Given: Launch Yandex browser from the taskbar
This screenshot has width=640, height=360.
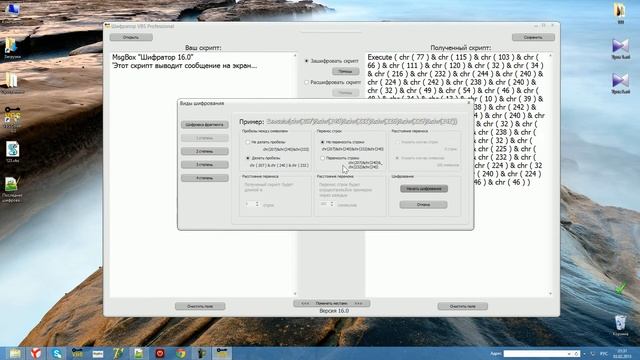Looking at the screenshot, I should (36, 353).
